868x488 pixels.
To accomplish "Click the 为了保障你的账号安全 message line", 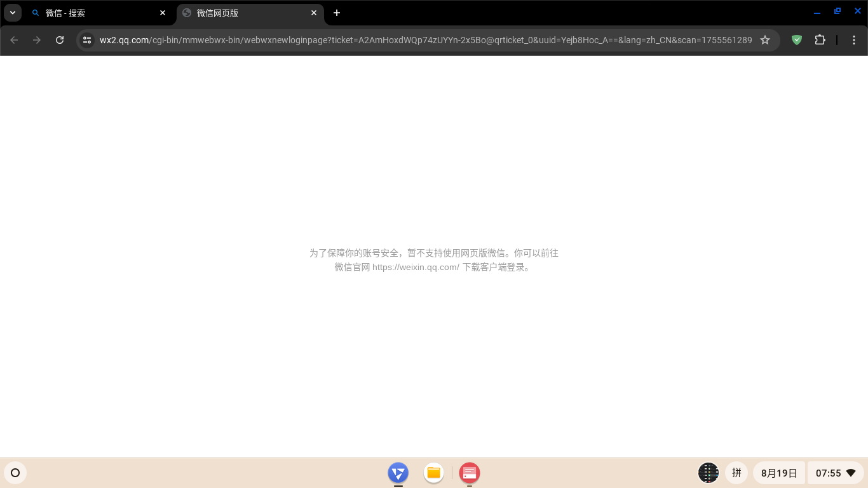I will [434, 253].
